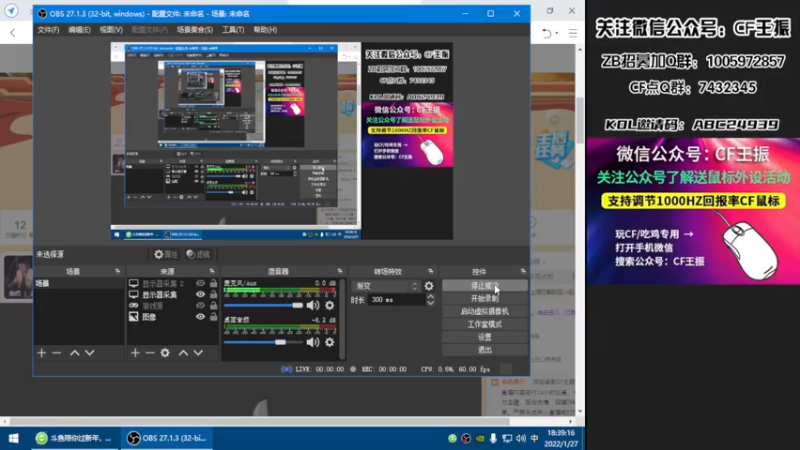The height and width of the screenshot is (450, 800).
Task: Toggle the lock on the 显示器采集 source
Action: point(213,294)
